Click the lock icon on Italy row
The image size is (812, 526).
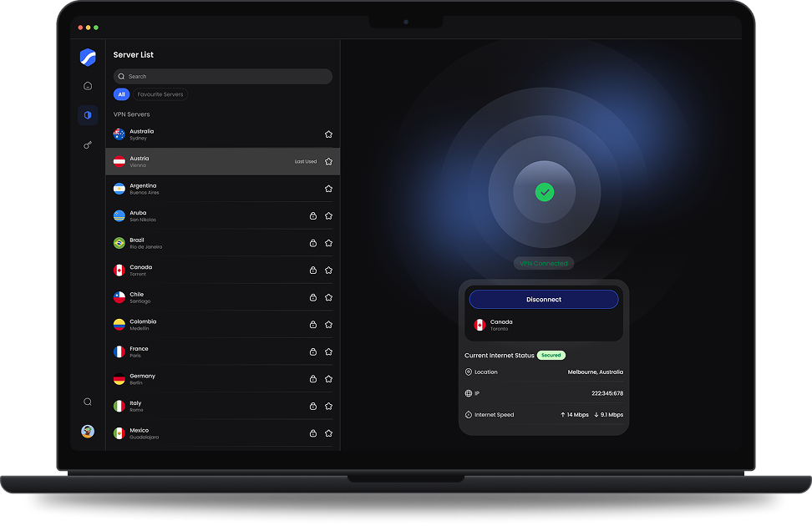point(312,407)
